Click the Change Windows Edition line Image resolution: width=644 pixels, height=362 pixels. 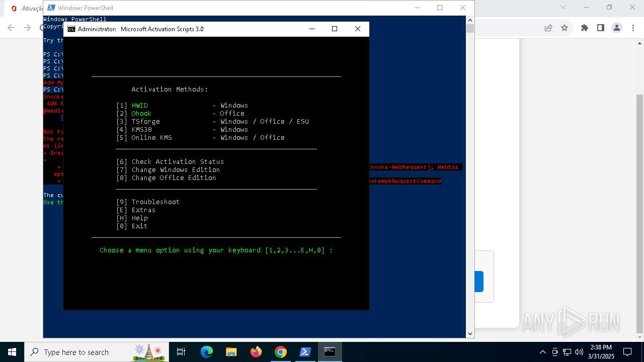click(x=168, y=170)
